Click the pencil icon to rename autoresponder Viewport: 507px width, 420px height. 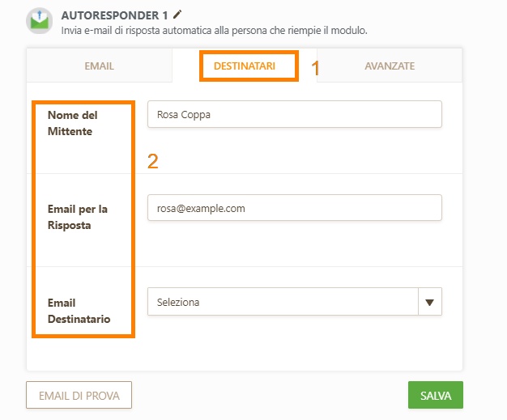[177, 15]
